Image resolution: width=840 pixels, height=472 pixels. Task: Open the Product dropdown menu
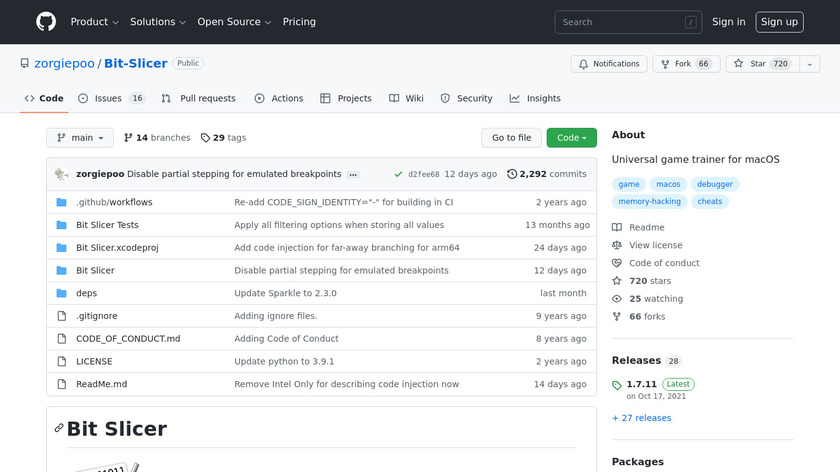[94, 22]
